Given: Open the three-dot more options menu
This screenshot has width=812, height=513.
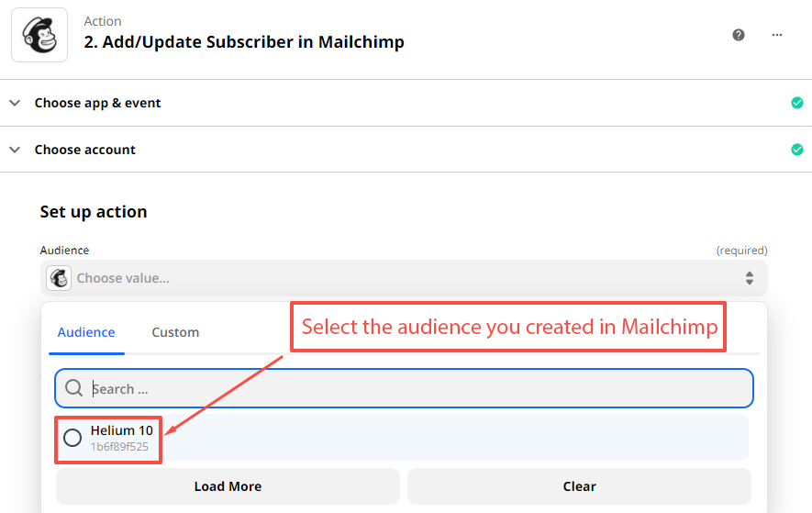Looking at the screenshot, I should pos(777,35).
